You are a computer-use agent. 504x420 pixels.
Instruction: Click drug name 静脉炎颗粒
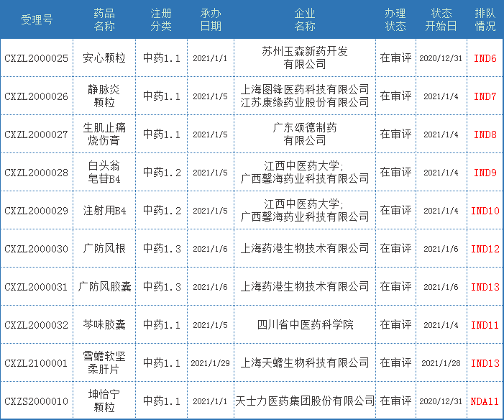click(104, 96)
